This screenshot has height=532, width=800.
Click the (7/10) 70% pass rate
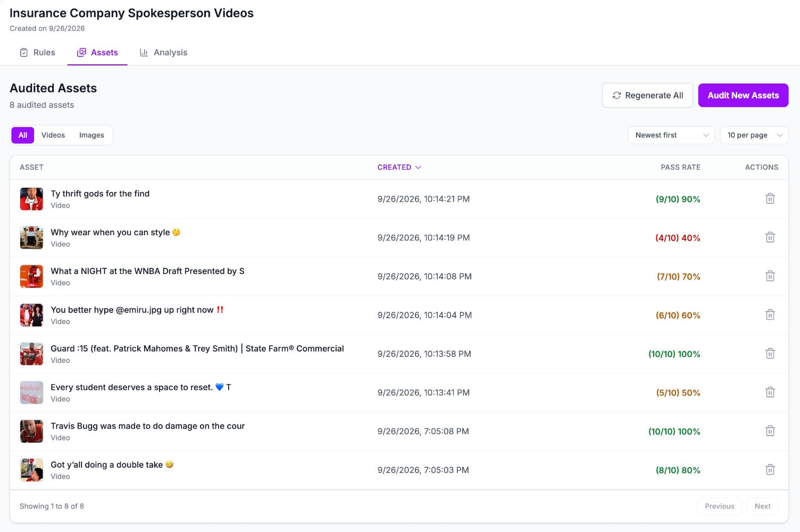678,277
